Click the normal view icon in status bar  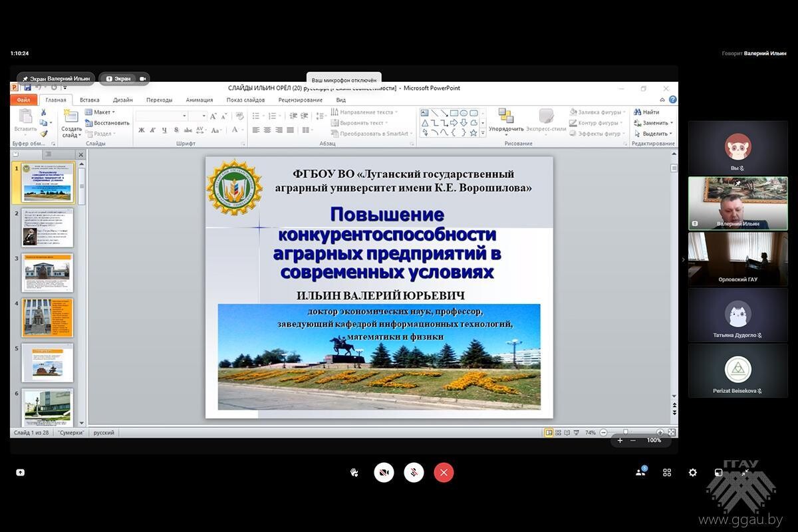point(549,432)
